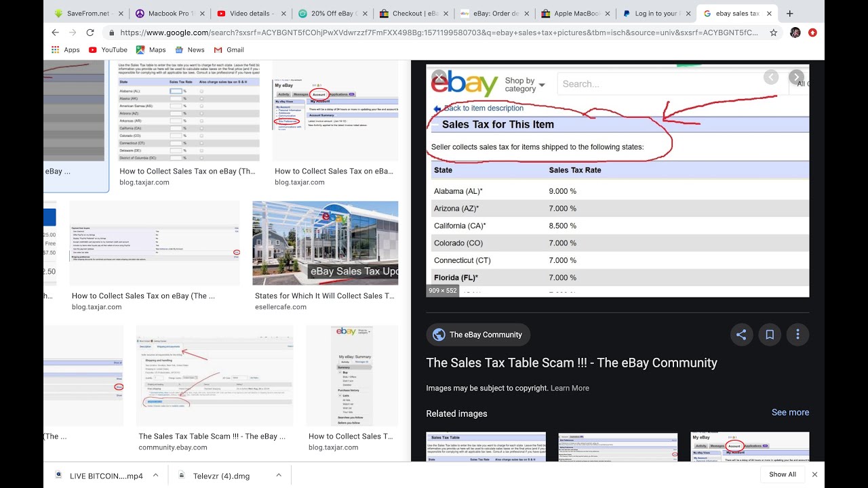Switch to the Checkout eBay tab
The height and width of the screenshot is (488, 868).
414,14
